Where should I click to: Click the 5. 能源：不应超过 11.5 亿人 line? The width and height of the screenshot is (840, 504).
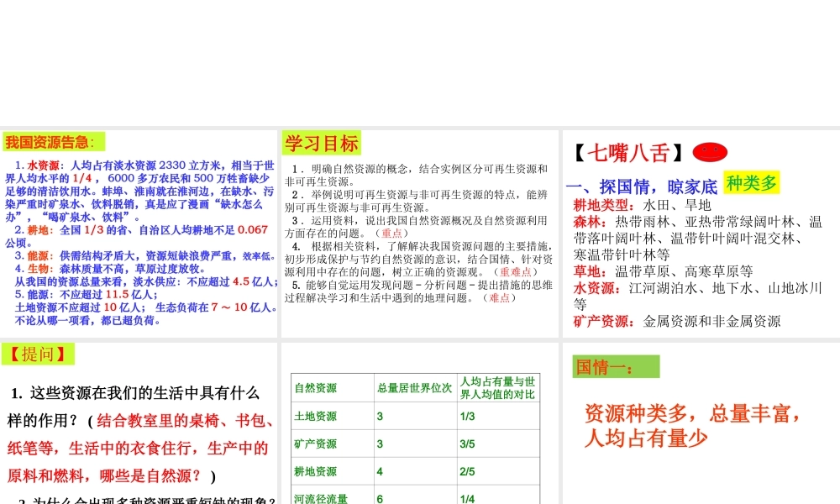(87, 295)
